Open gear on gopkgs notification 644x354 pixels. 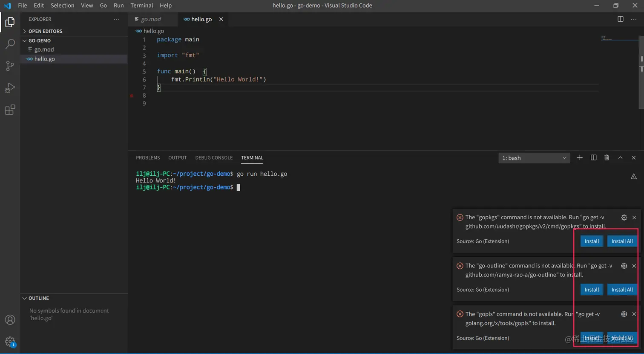coord(624,218)
